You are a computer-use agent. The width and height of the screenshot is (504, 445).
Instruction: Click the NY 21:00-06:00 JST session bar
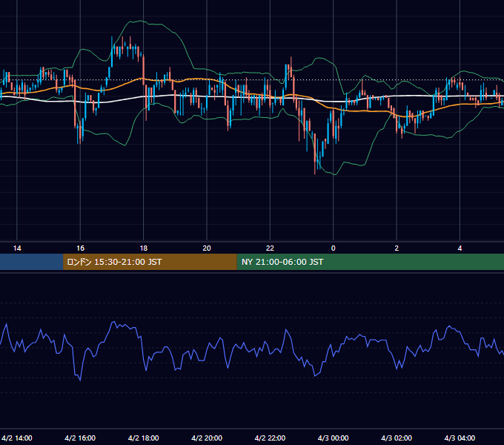pos(371,262)
